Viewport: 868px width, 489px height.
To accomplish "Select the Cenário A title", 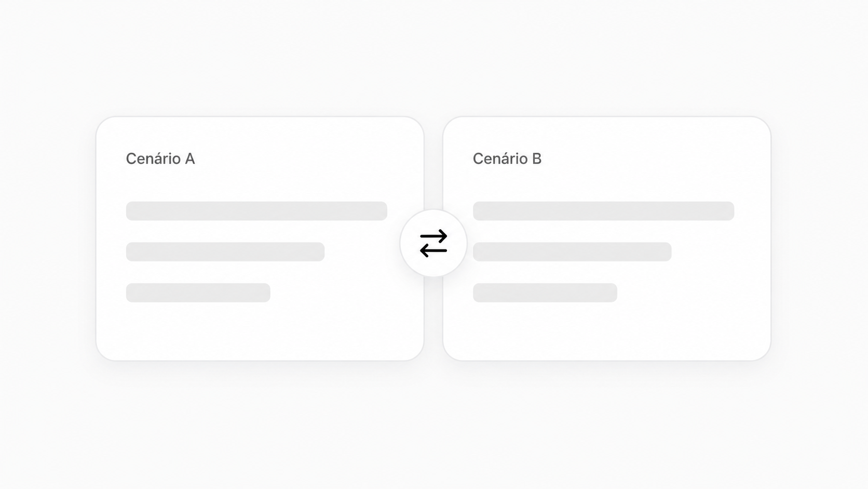I will (160, 158).
